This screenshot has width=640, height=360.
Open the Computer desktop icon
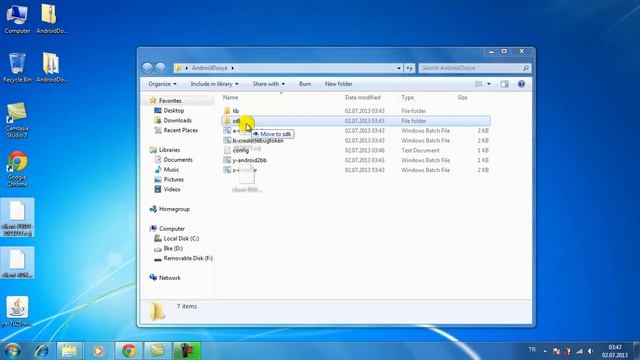17,19
